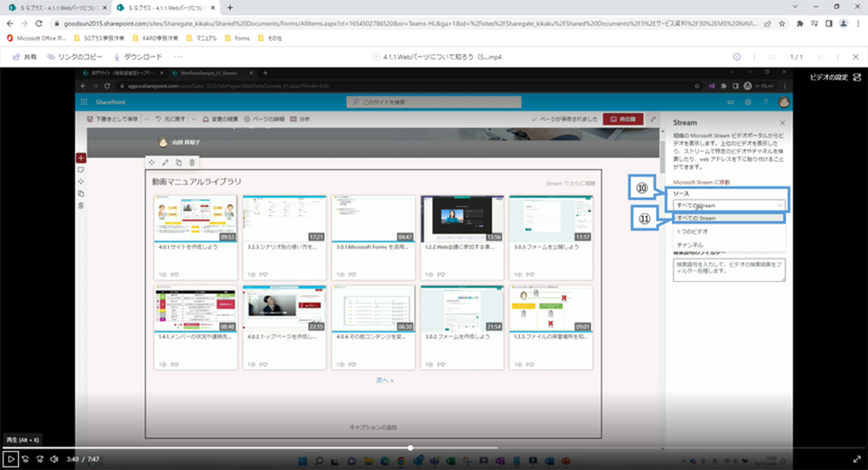Click the delete section icon in the left rail

pyautogui.click(x=81, y=206)
